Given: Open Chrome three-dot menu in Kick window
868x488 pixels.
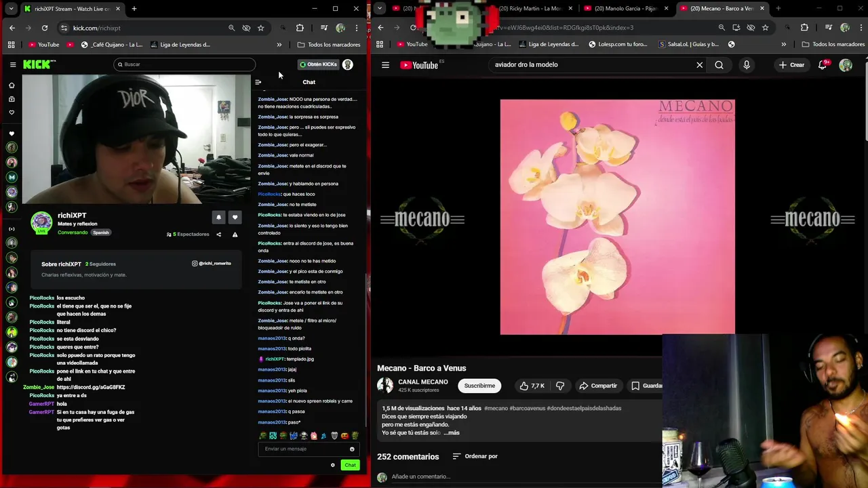Looking at the screenshot, I should pos(357,28).
